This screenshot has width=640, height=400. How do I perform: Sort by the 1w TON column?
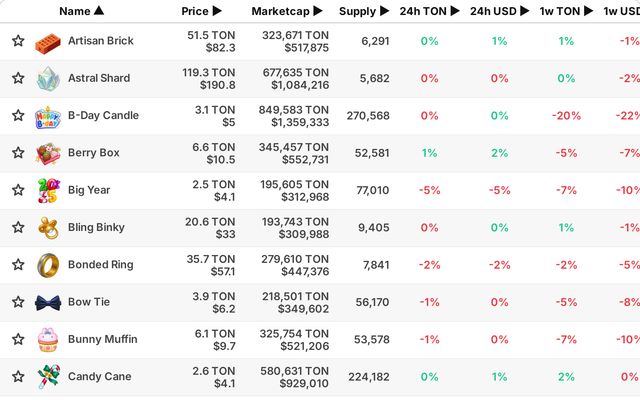tap(566, 11)
